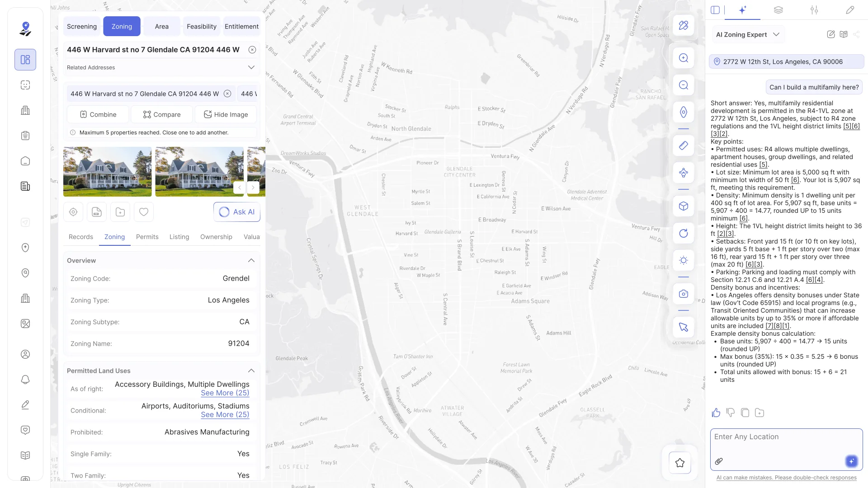Click the save-to-folder icon below AI response

coord(759,413)
